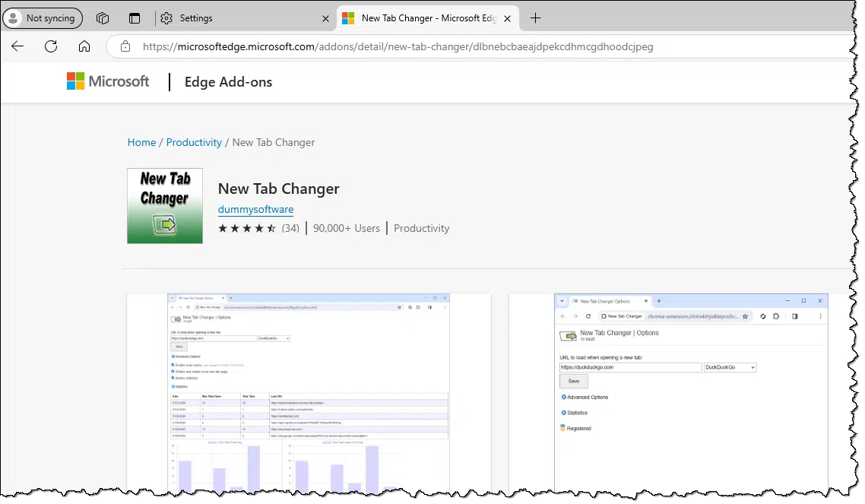Screen dimensions: 865x504
Task: Refresh the current page
Action: click(51, 46)
